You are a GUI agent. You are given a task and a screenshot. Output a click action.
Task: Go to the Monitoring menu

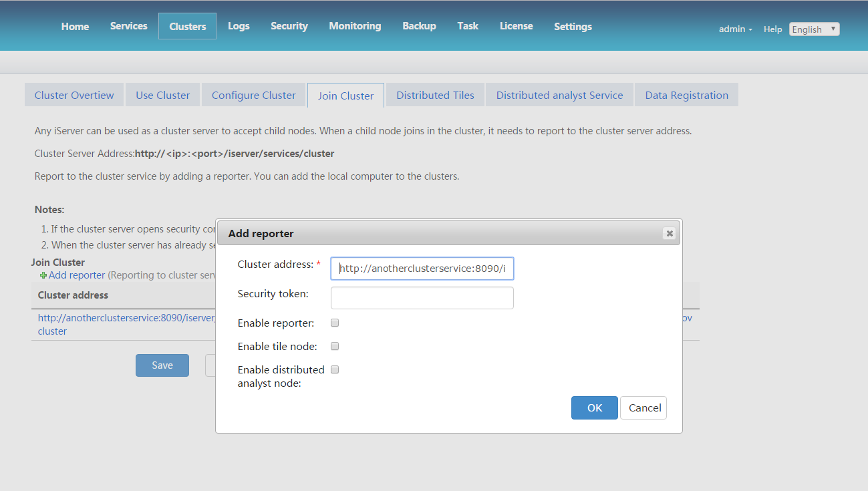tap(355, 26)
